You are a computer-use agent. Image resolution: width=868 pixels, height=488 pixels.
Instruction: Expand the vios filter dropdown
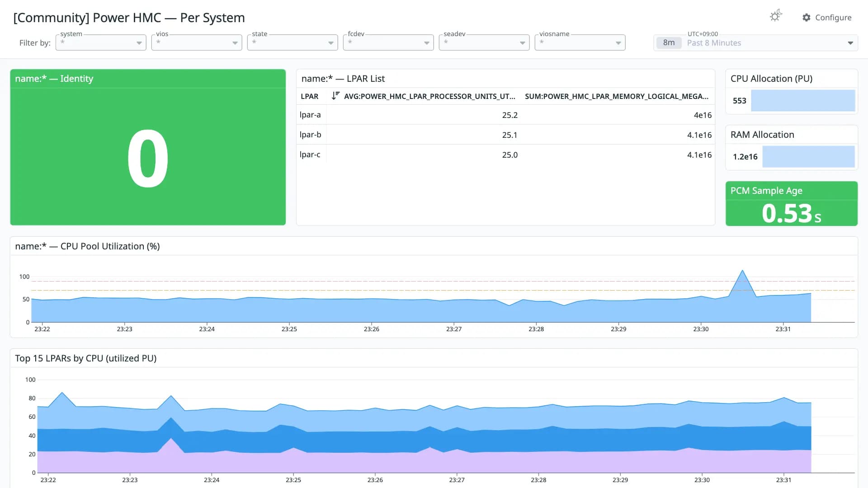click(197, 42)
